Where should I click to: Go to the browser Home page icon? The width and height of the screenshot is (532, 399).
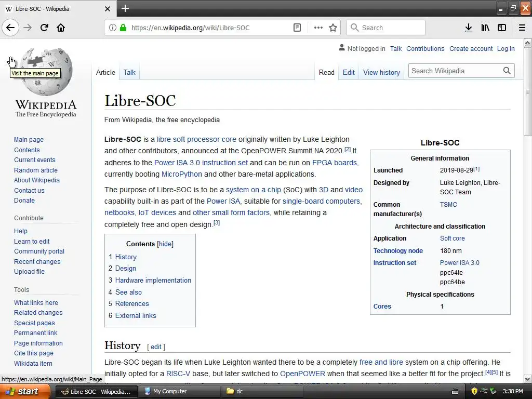pyautogui.click(x=61, y=28)
